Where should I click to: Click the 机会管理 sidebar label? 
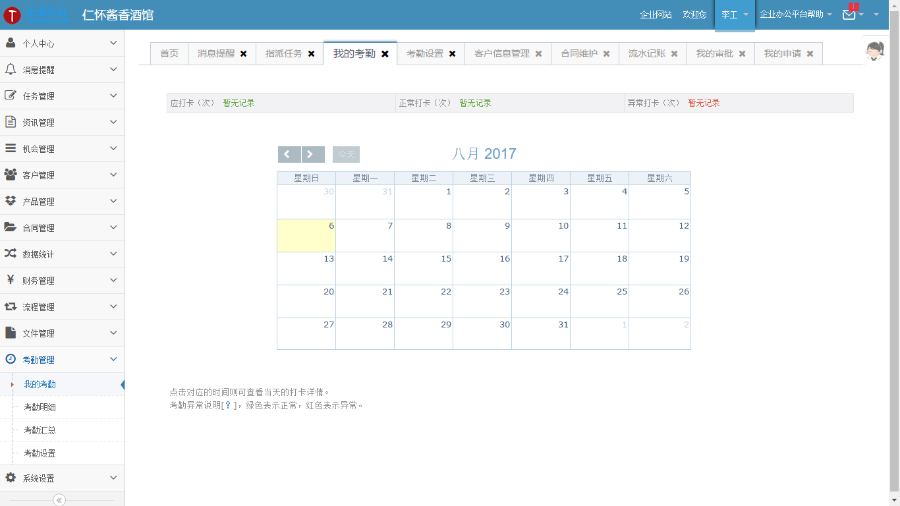click(x=38, y=149)
